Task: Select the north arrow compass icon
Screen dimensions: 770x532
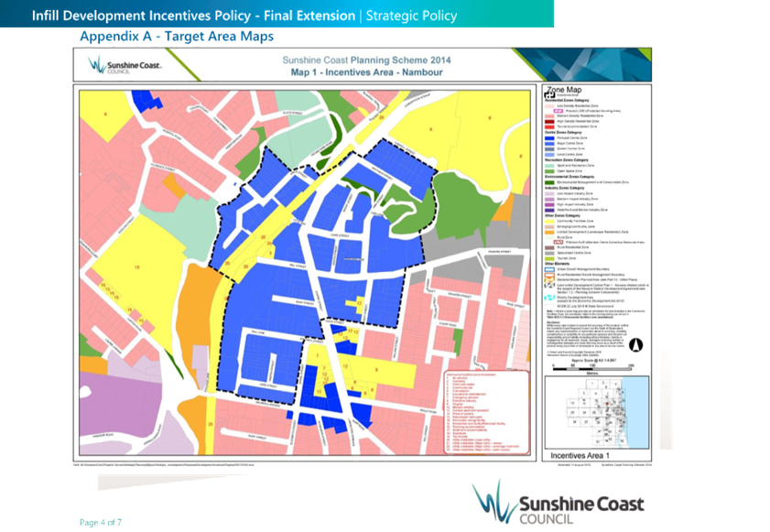Action: click(x=635, y=344)
